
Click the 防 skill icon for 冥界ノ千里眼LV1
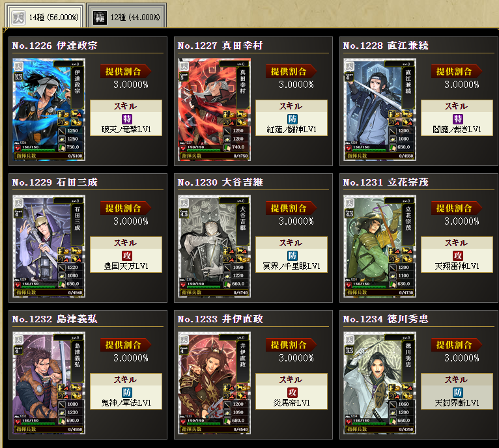point(292,256)
